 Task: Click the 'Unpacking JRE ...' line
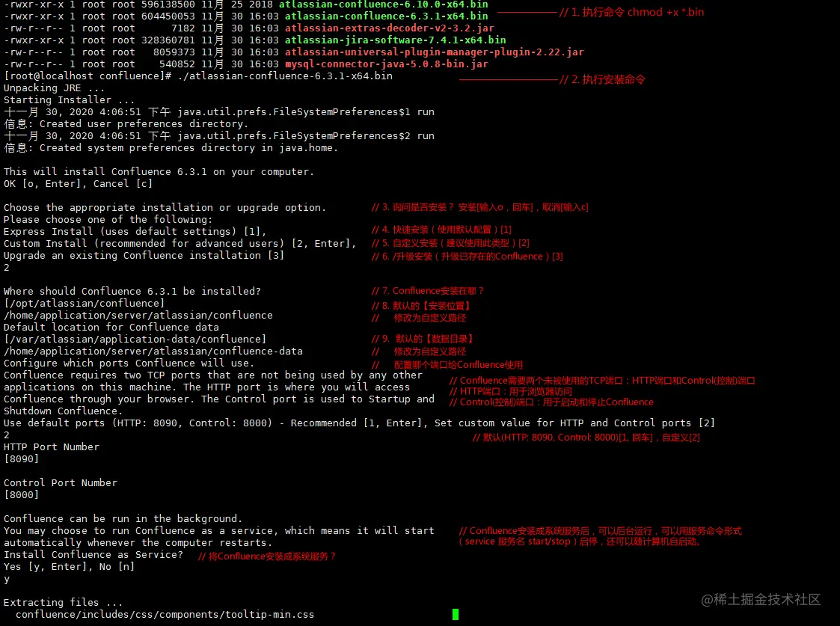click(54, 88)
